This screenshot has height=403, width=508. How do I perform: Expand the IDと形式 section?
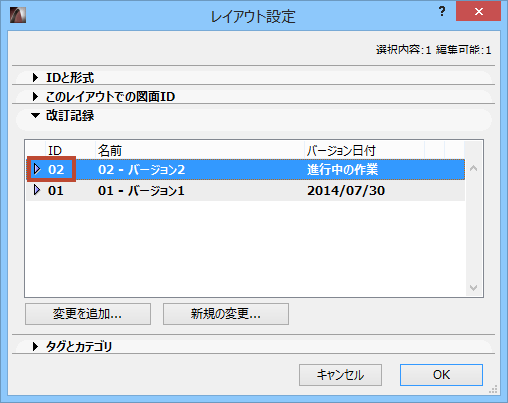35,78
